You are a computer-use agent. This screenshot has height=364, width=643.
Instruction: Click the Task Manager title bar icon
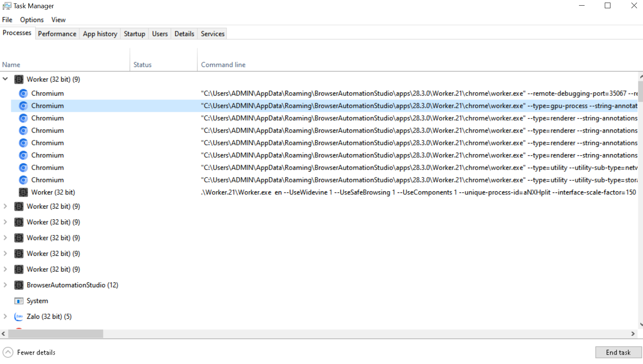7,6
